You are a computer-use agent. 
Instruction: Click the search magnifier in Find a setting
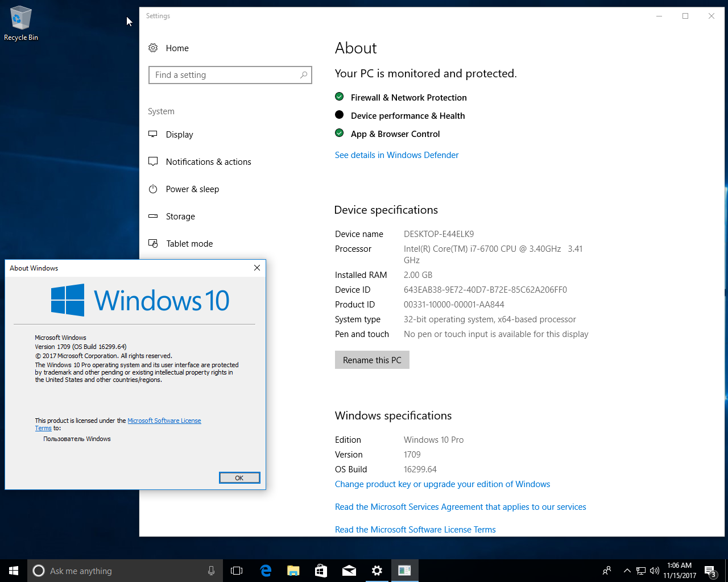pyautogui.click(x=304, y=74)
